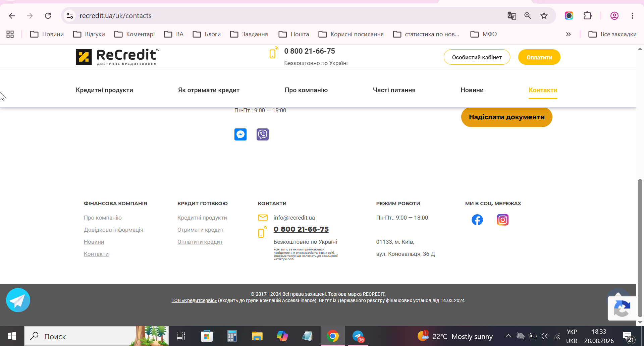Click the Надіслати документи button
This screenshot has width=644, height=346.
(x=507, y=117)
